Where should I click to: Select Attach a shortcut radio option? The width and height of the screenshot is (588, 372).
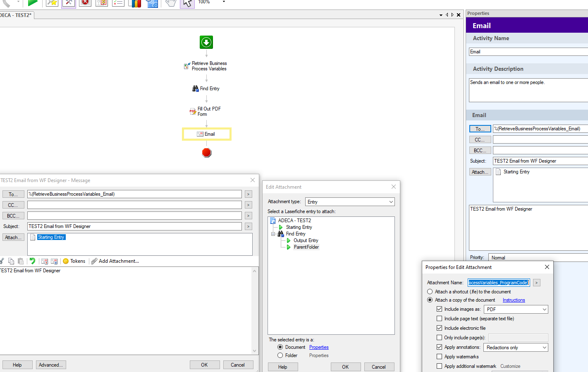pyautogui.click(x=430, y=292)
